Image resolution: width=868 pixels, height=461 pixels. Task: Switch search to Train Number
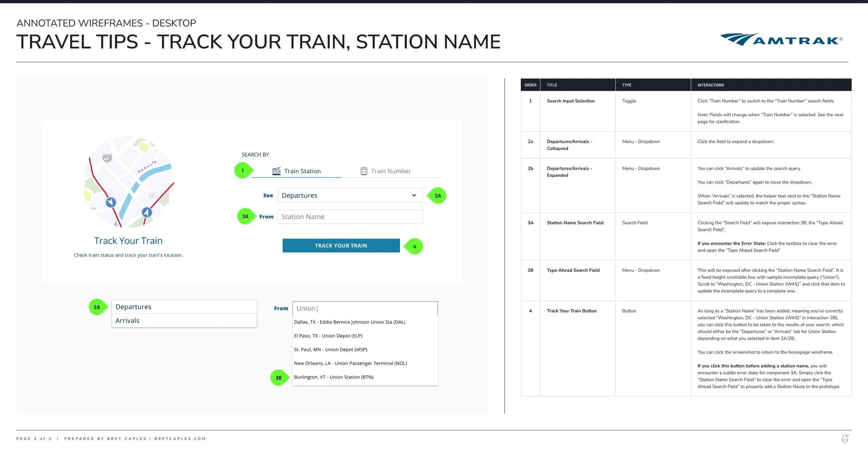[x=390, y=171]
